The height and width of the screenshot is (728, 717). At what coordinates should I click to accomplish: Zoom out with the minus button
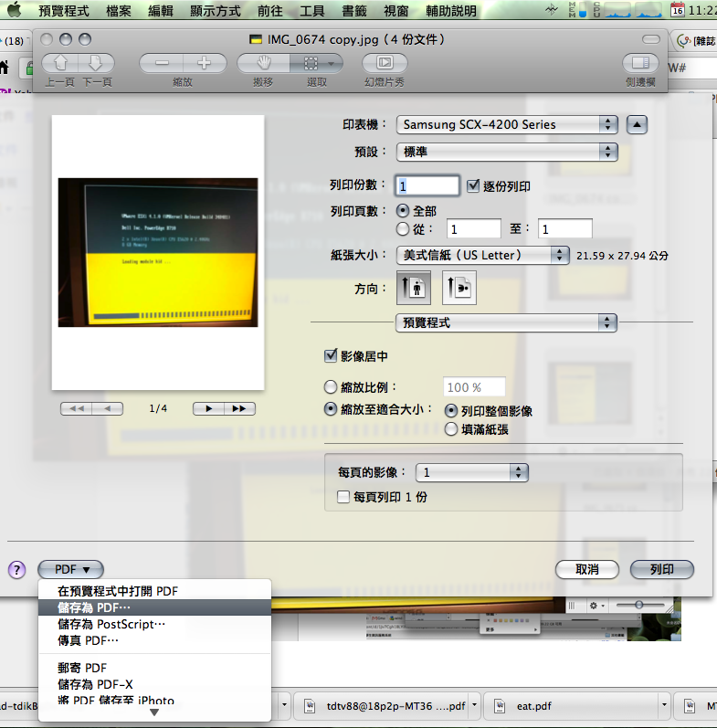pos(162,63)
